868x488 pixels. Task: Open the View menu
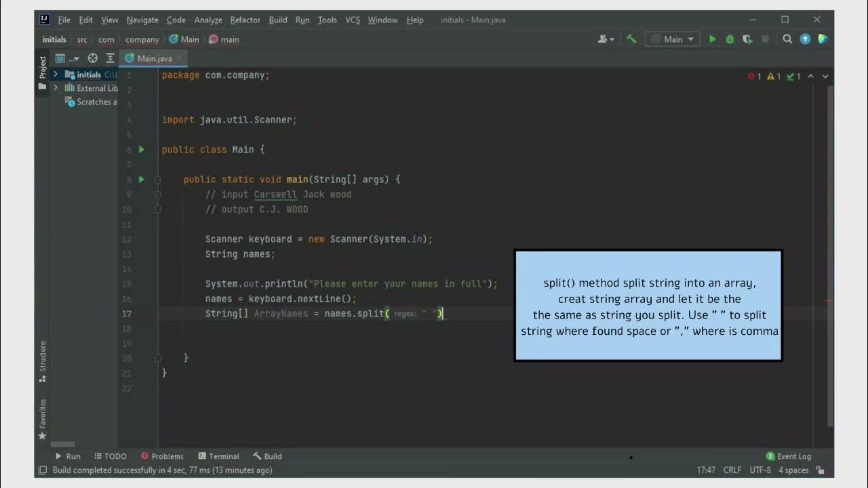pyautogui.click(x=109, y=20)
